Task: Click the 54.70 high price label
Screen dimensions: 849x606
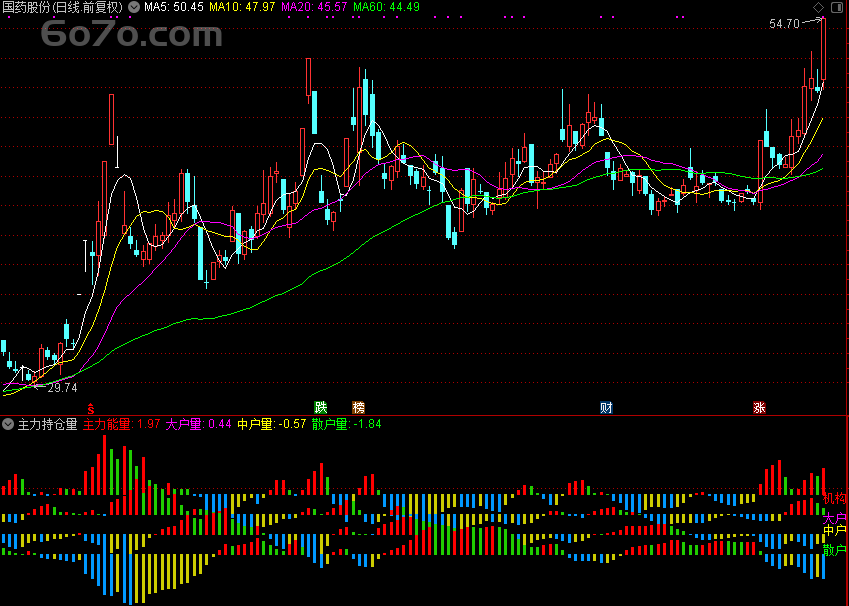Action: (784, 24)
